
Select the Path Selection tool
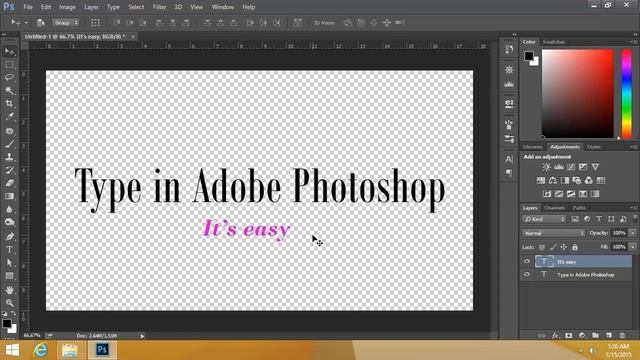(9, 262)
